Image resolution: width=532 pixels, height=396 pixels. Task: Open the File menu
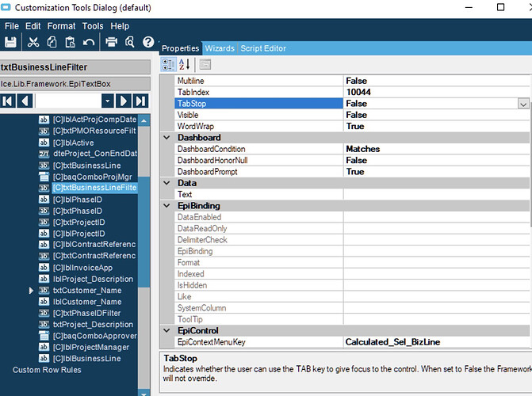click(x=12, y=26)
